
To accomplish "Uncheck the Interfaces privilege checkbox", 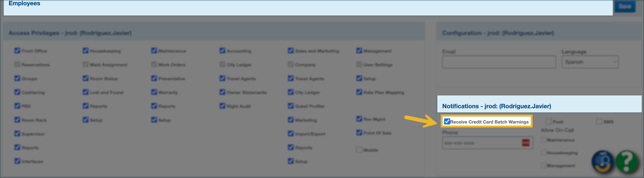I will pos(17,161).
